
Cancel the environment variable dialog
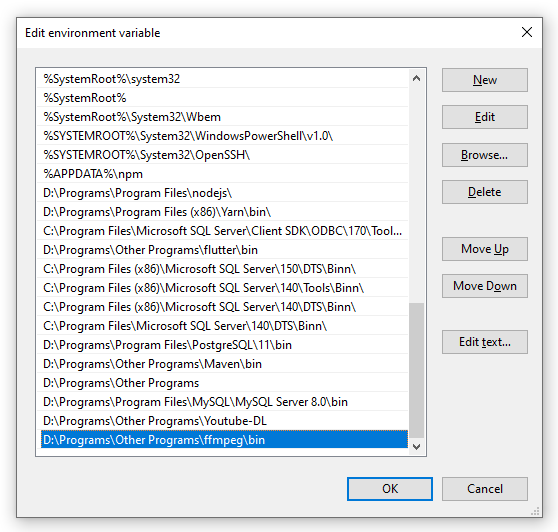coord(485,489)
